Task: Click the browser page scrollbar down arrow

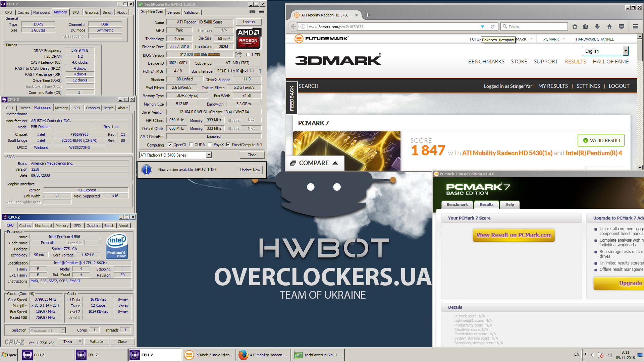Action: tap(640, 168)
